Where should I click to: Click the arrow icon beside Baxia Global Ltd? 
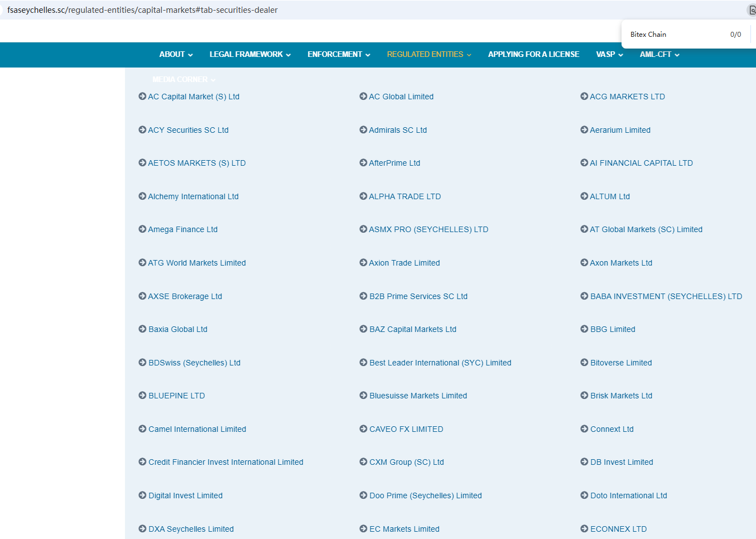[x=142, y=329]
